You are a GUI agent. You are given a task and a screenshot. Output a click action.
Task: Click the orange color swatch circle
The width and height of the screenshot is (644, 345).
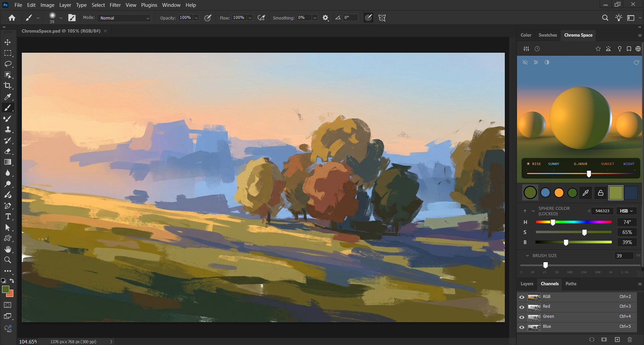pyautogui.click(x=559, y=193)
